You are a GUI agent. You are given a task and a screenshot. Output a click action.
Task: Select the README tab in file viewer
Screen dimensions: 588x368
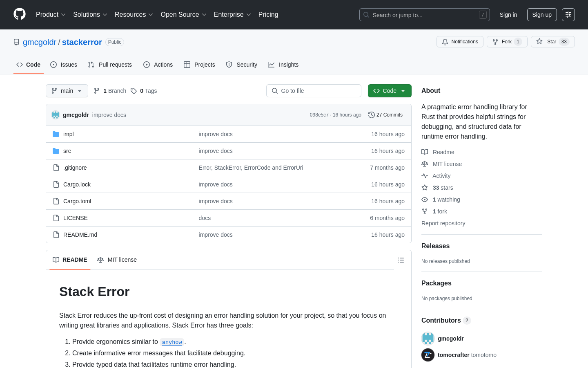pos(70,260)
